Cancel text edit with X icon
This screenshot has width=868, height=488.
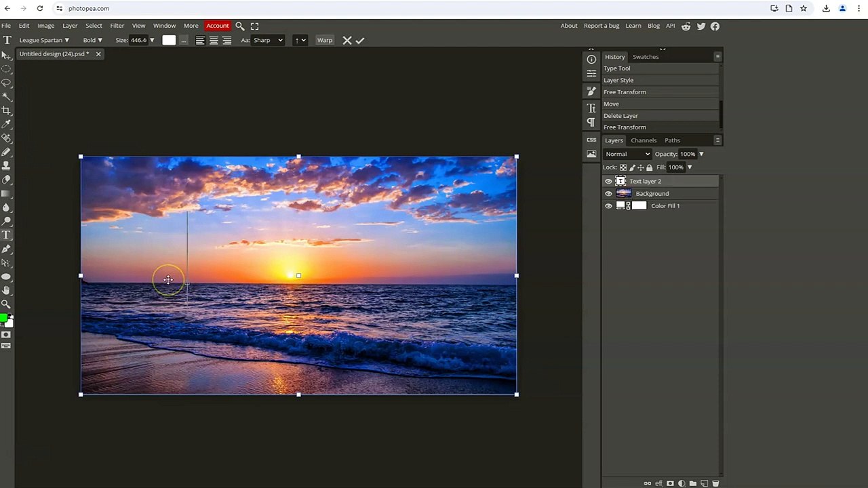(347, 41)
